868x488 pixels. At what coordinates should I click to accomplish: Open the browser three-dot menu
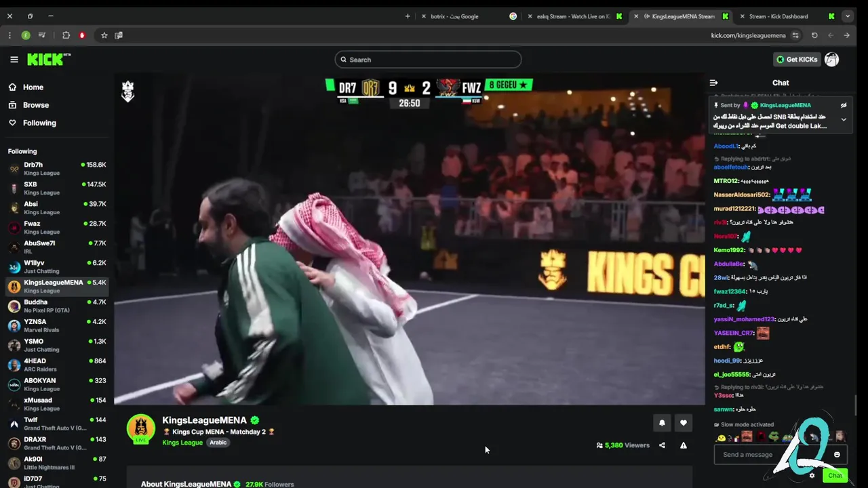coord(9,35)
